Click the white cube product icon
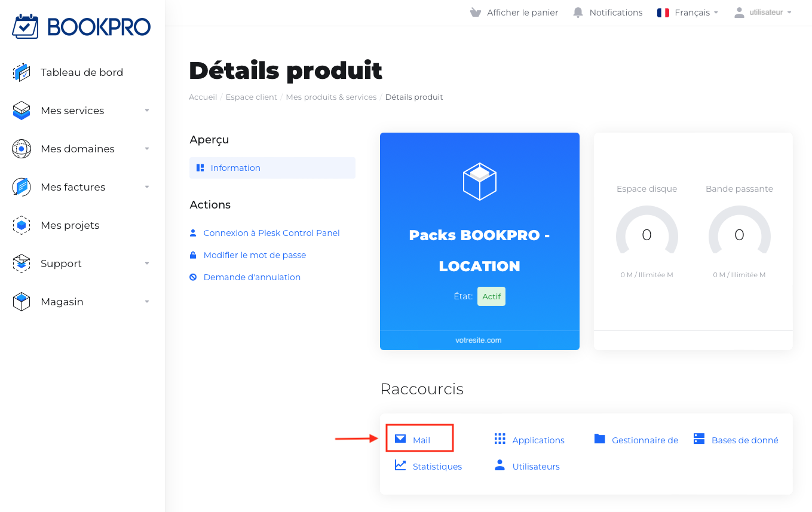 coord(480,182)
